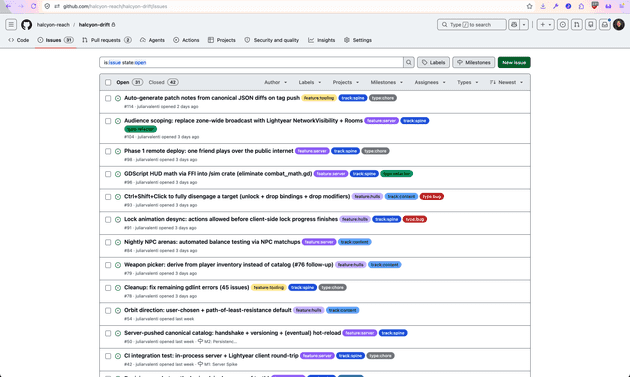Show Closed issues list
This screenshot has height=377, width=630.
(163, 82)
